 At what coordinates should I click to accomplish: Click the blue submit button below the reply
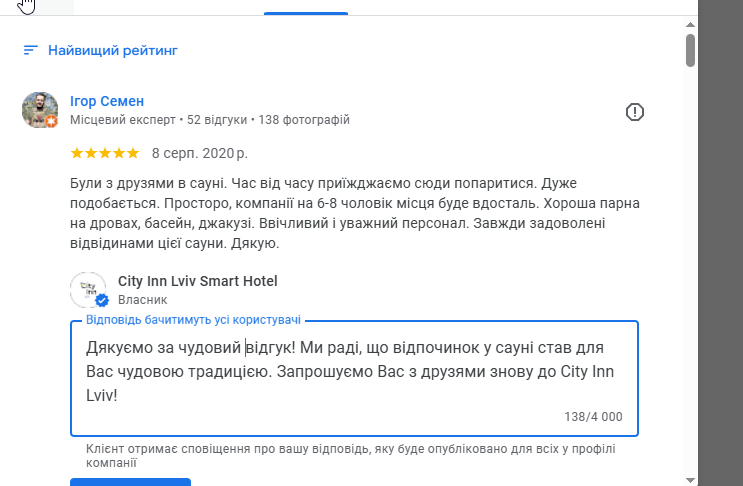click(x=130, y=482)
